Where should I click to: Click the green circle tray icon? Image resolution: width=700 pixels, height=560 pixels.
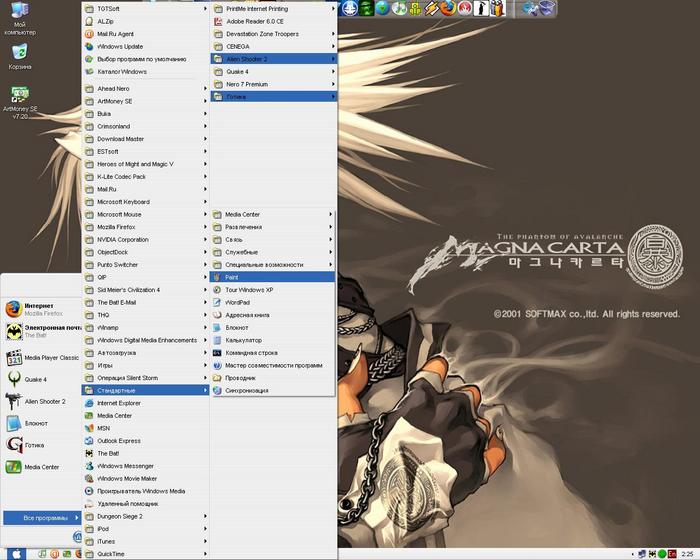(662, 554)
